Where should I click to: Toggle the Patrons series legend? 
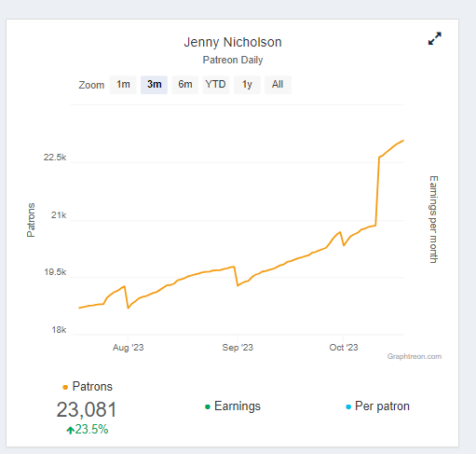pos(88,387)
